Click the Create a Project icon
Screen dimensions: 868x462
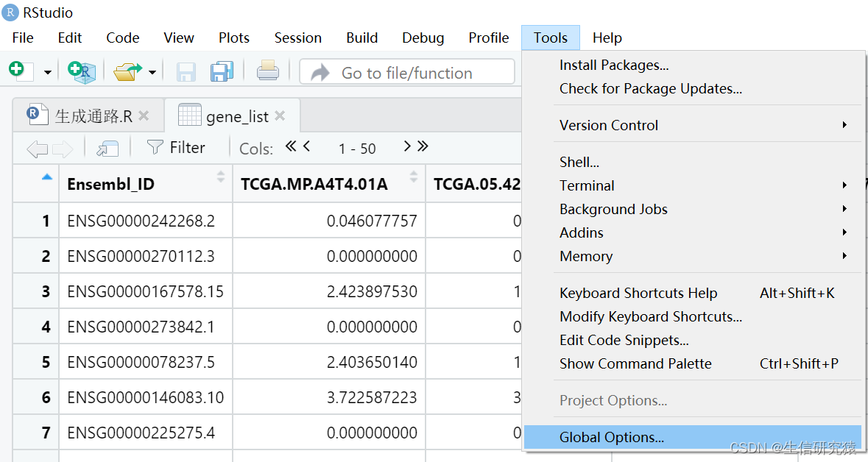point(80,71)
